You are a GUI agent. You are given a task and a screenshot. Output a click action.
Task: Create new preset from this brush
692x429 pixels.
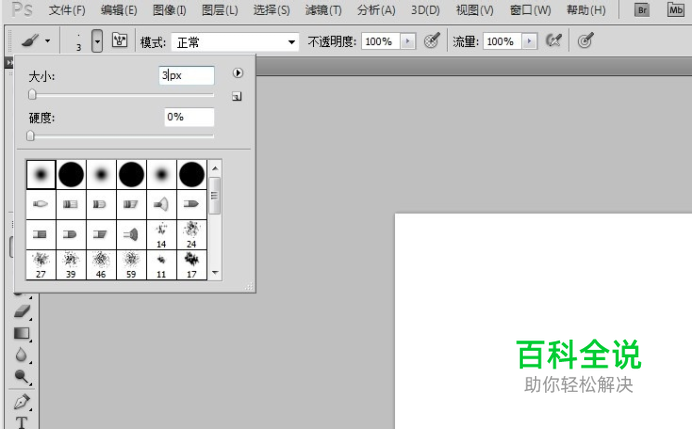[237, 96]
